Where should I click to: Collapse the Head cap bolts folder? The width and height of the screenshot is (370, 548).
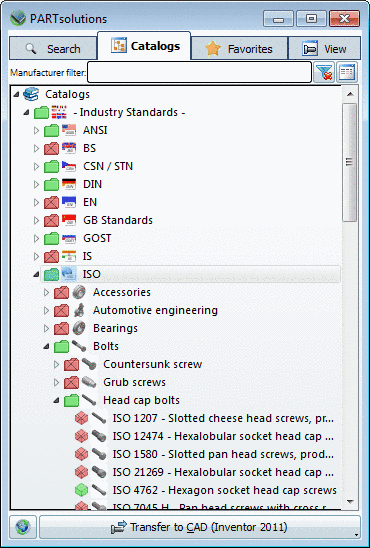click(x=57, y=401)
